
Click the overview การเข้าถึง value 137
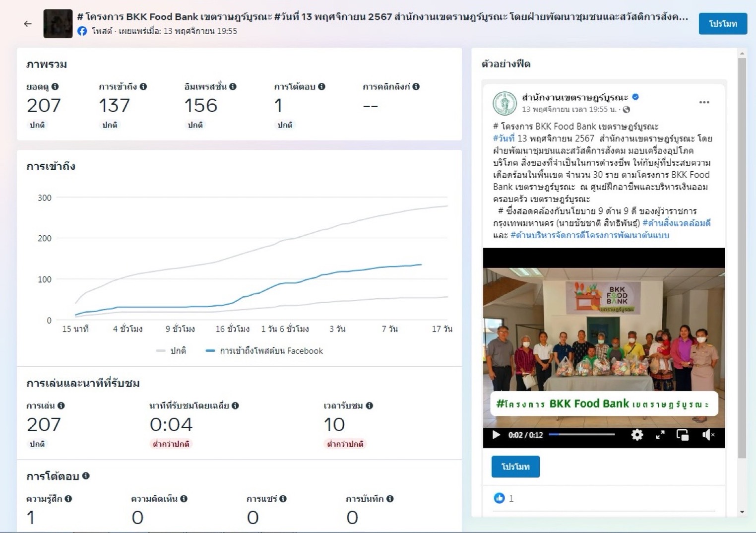pos(115,105)
